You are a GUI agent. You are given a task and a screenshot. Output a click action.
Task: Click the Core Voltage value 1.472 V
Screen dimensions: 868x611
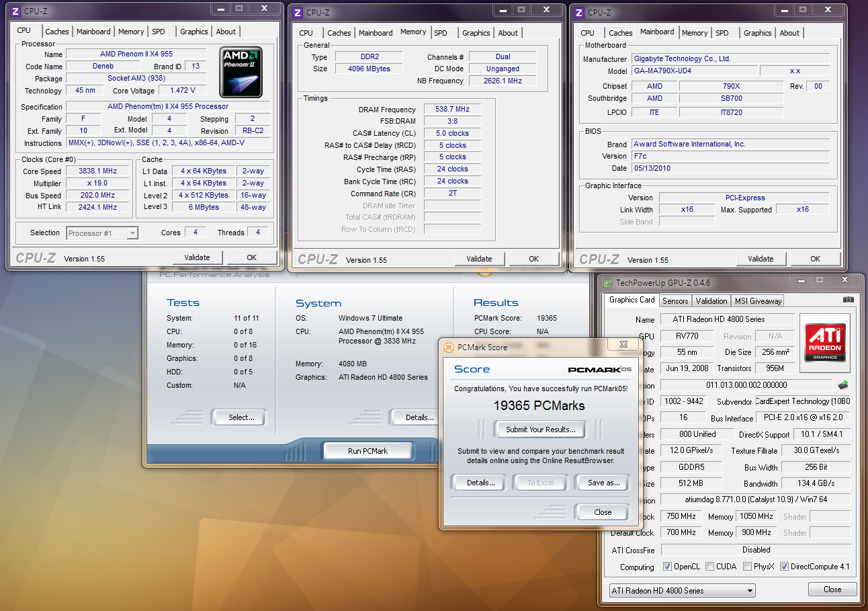pyautogui.click(x=183, y=90)
